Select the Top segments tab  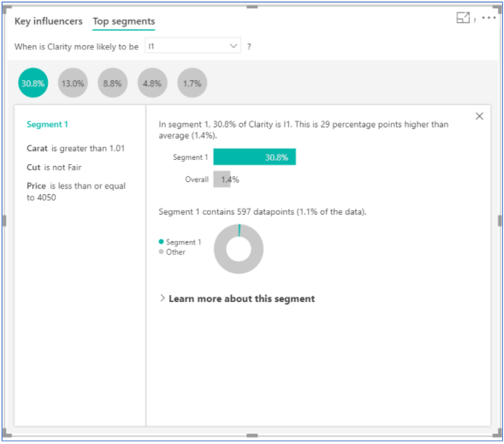[x=123, y=21]
